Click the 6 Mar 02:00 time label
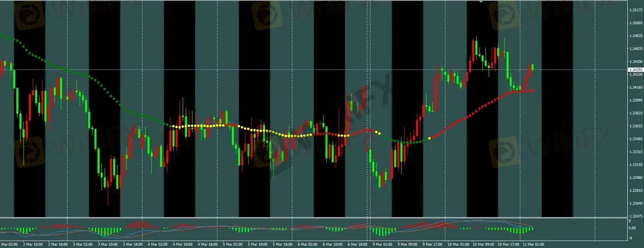644x248 pixels. pos(308,244)
